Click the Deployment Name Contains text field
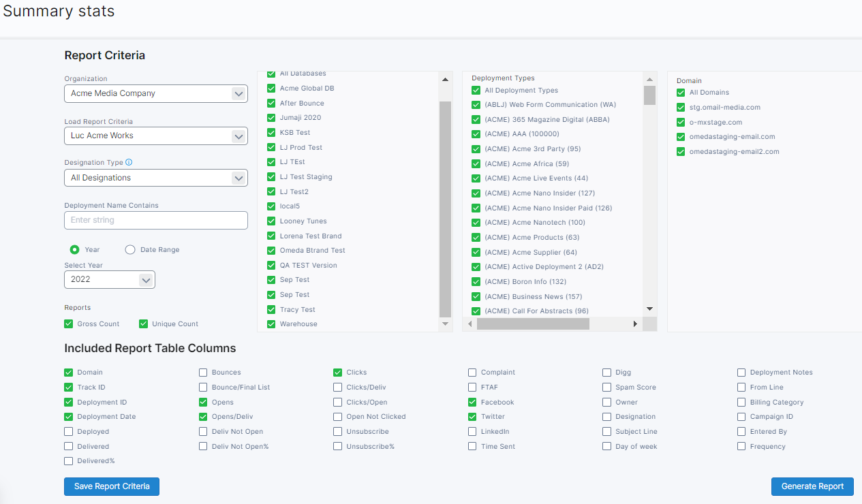Screen dimensions: 862x504 156,220
